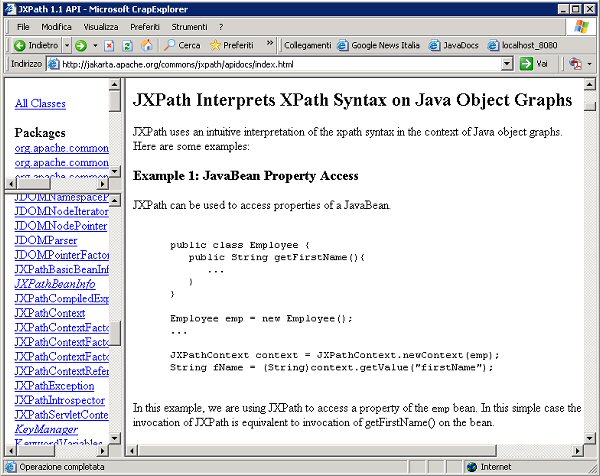This screenshot has height=476, width=600.
Task: Open the JXPathException class link
Action: [54, 386]
